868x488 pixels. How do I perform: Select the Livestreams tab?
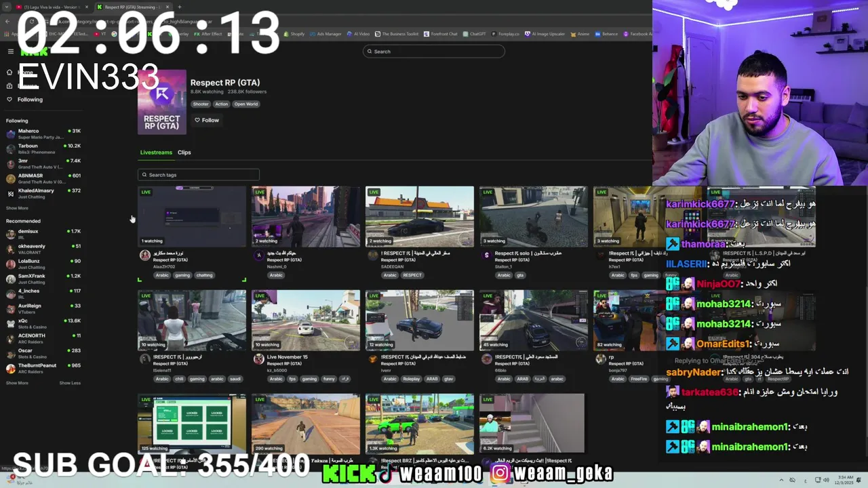pyautogui.click(x=156, y=152)
